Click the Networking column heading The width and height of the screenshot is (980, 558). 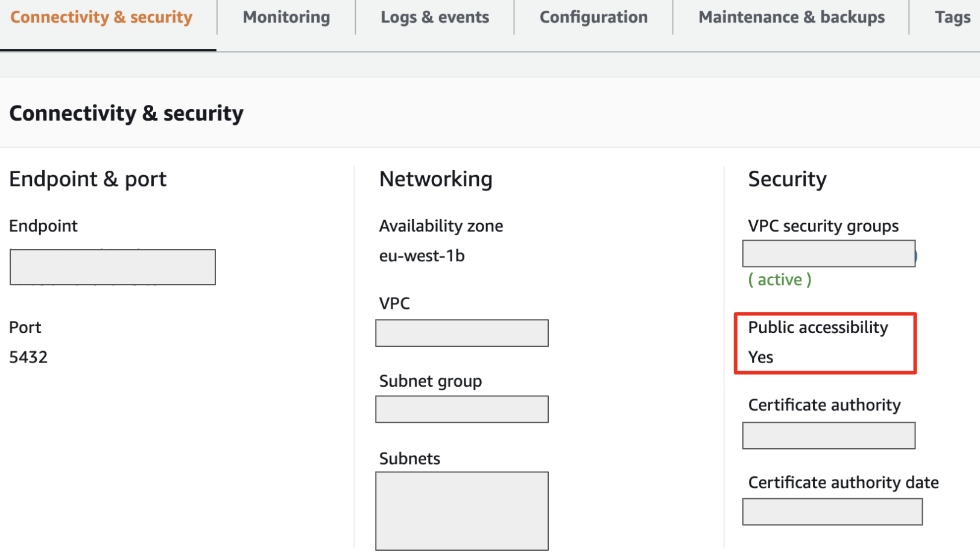click(x=435, y=179)
